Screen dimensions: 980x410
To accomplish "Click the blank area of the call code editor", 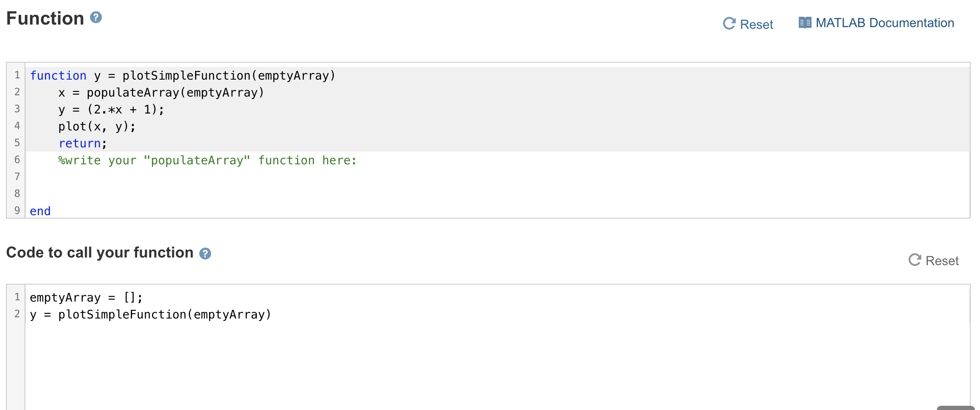I will pos(498,364).
